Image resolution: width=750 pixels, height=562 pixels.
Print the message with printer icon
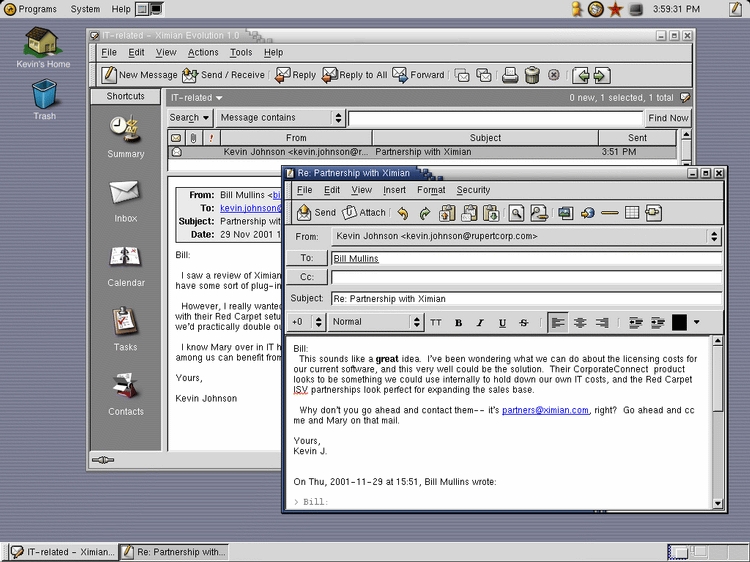pyautogui.click(x=510, y=75)
